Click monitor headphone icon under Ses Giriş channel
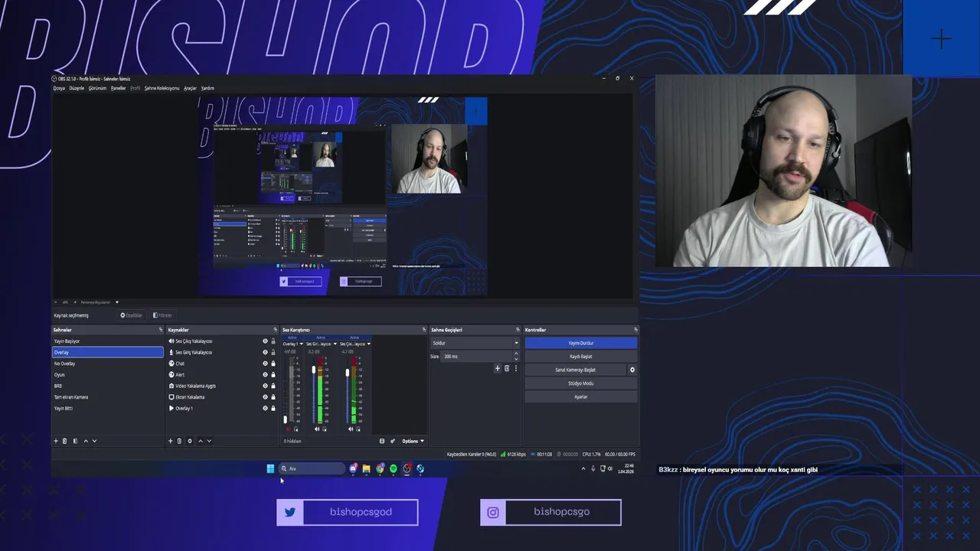The image size is (980, 551). [x=325, y=429]
